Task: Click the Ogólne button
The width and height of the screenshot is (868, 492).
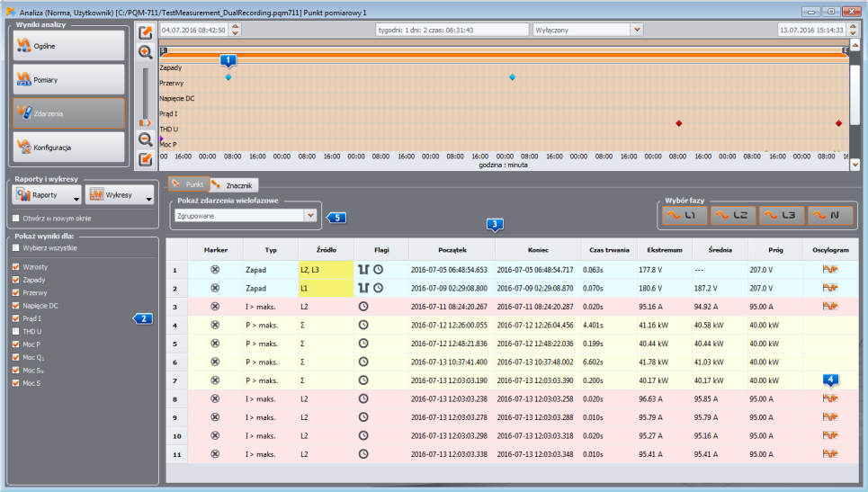Action: (x=69, y=46)
